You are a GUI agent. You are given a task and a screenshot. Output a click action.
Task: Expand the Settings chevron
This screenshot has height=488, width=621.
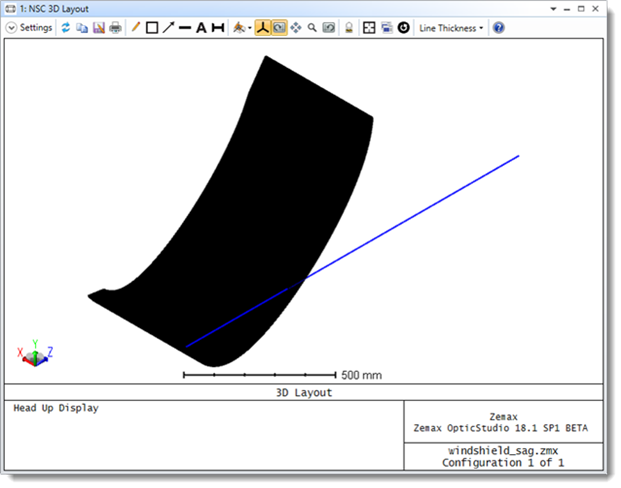click(x=11, y=28)
